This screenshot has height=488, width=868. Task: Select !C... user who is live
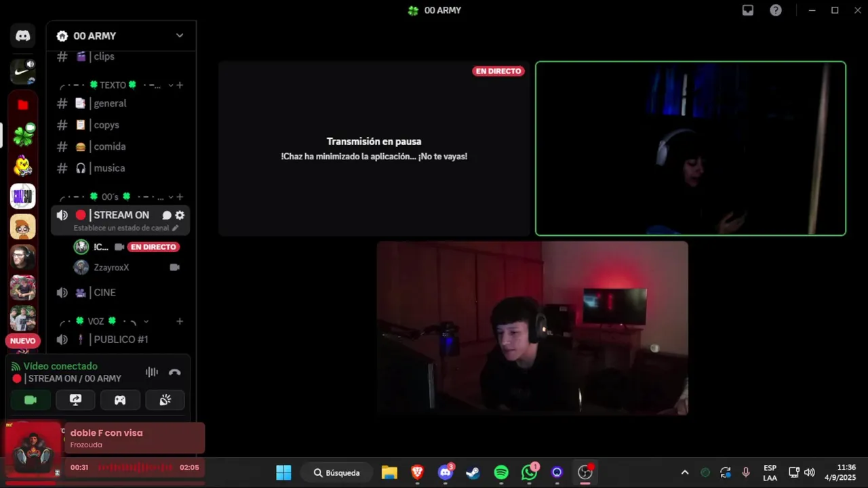[100, 247]
